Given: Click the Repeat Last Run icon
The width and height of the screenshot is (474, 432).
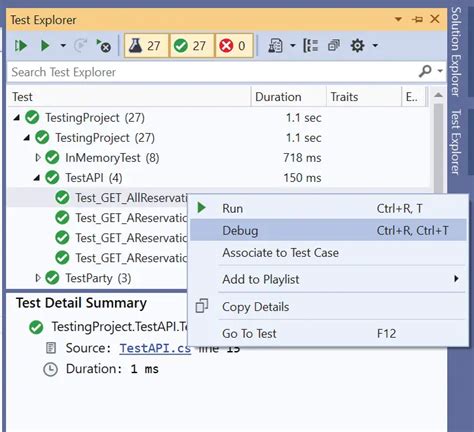Looking at the screenshot, I should [80, 46].
